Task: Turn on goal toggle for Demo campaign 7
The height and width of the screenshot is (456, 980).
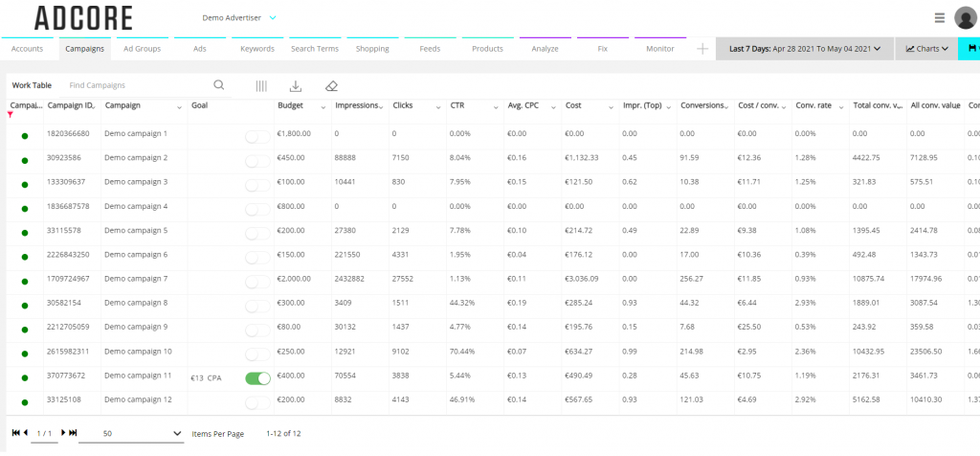Action: (257, 282)
